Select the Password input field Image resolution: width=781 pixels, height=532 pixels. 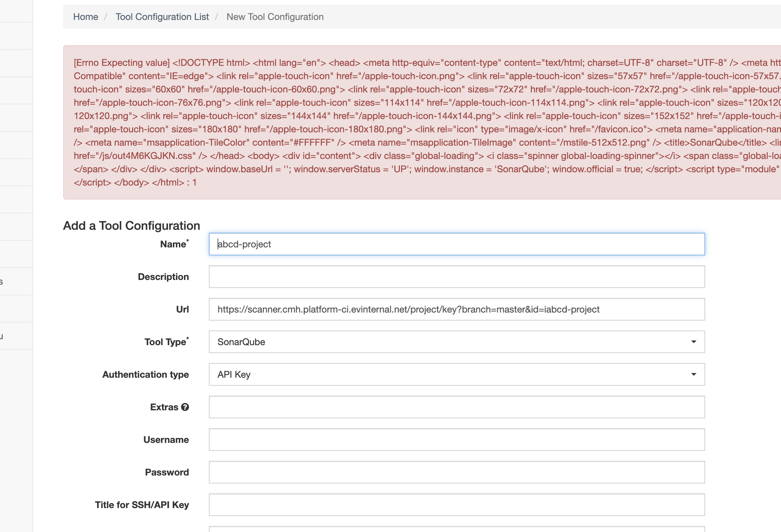click(457, 472)
